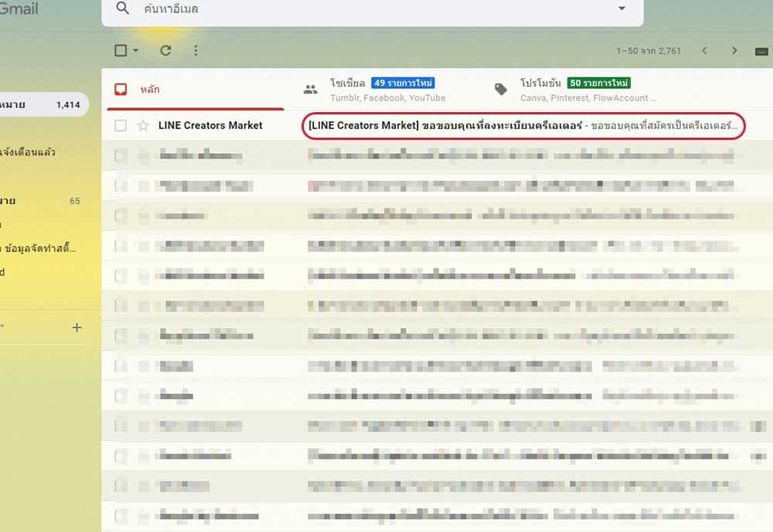Viewport: 773px width, 532px height.
Task: Click the 1–50 จาก 2,761 page counter
Action: [649, 51]
